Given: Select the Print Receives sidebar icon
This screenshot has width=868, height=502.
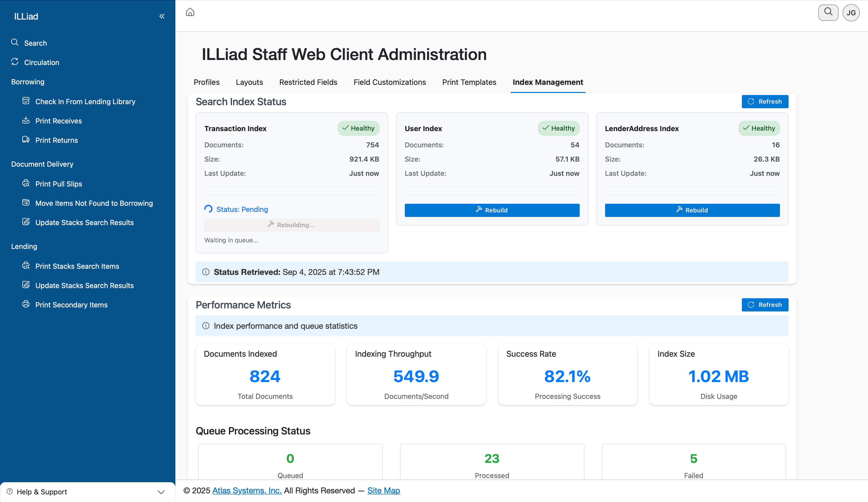Looking at the screenshot, I should 26,120.
